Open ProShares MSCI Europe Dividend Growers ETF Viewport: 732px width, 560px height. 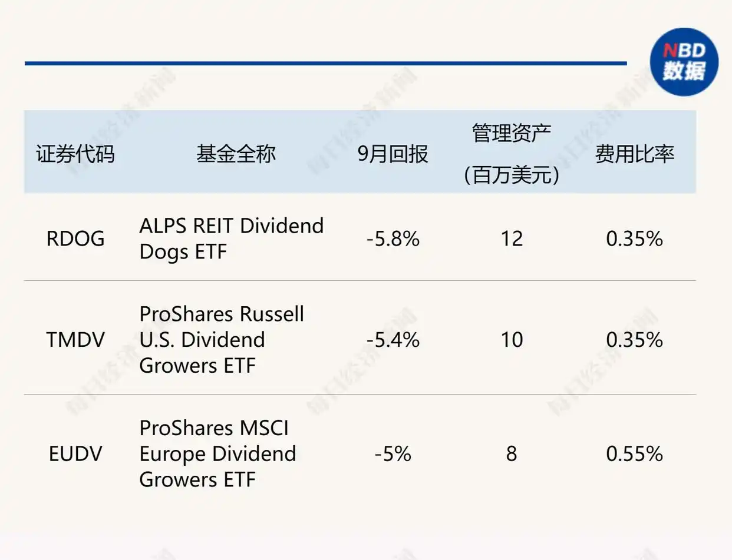point(217,454)
